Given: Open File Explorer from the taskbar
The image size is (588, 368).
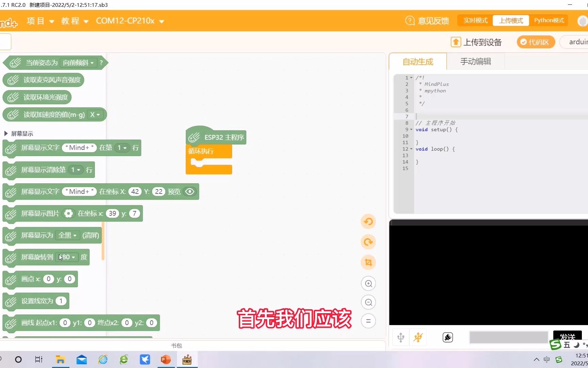Looking at the screenshot, I should click(x=60, y=359).
